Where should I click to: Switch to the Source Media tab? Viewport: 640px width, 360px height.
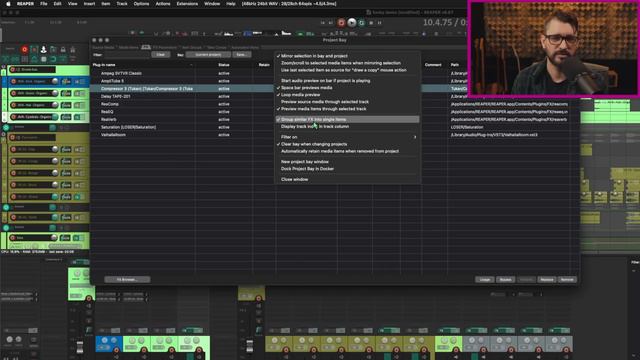(103, 47)
